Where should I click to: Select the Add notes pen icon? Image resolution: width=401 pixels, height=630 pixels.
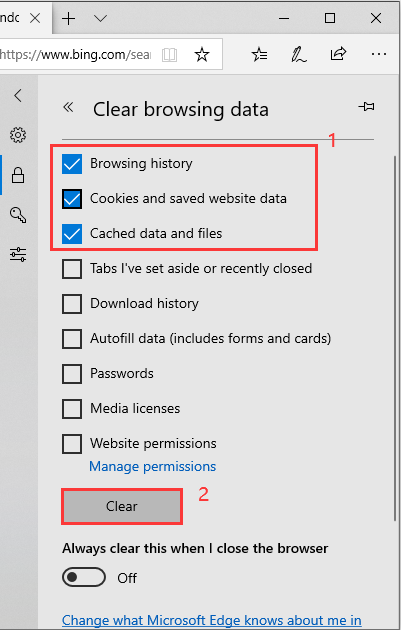(x=299, y=54)
